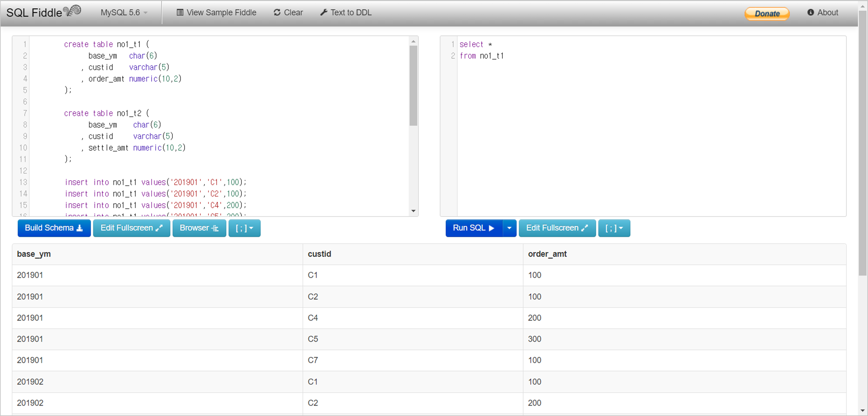Click Edit Fullscreen under schema editor
The width and height of the screenshot is (868, 416).
131,228
